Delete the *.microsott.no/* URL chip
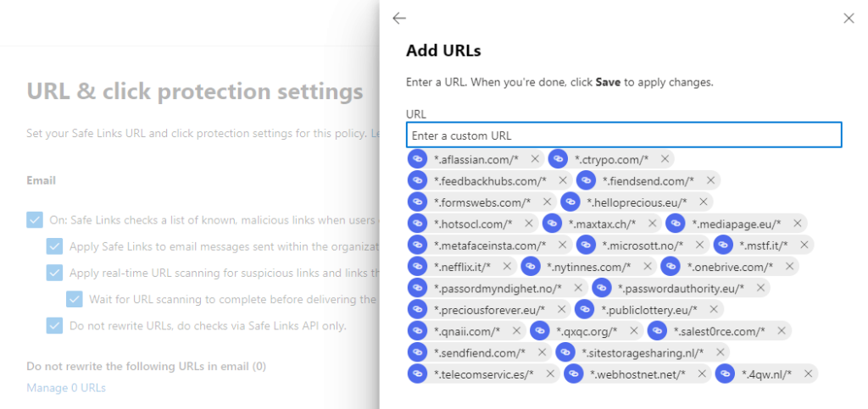868x409 pixels. coord(699,246)
